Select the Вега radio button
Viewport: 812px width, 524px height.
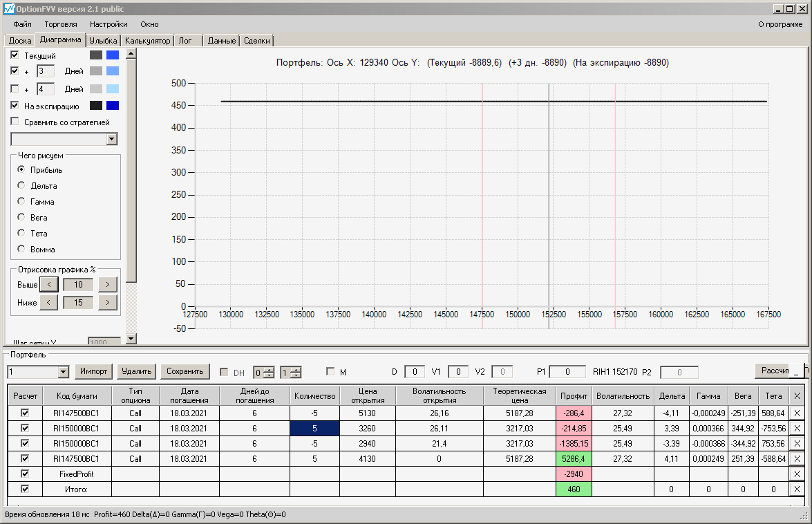click(21, 217)
